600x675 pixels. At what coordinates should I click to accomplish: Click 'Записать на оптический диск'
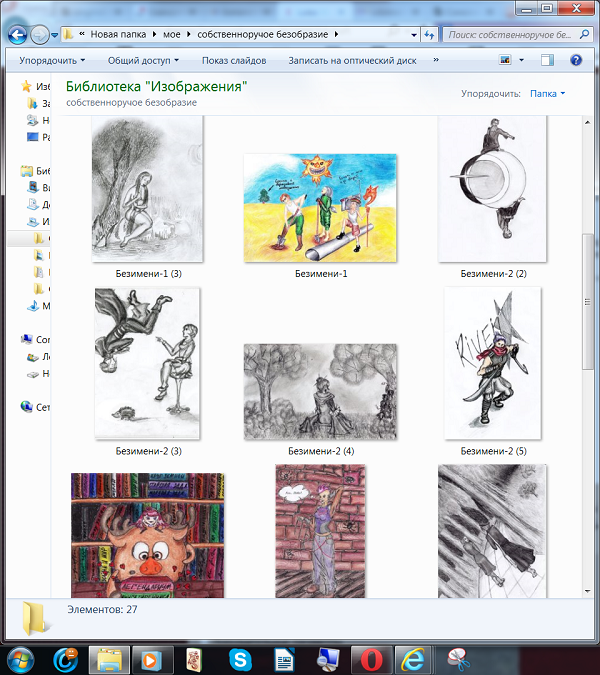tap(353, 61)
